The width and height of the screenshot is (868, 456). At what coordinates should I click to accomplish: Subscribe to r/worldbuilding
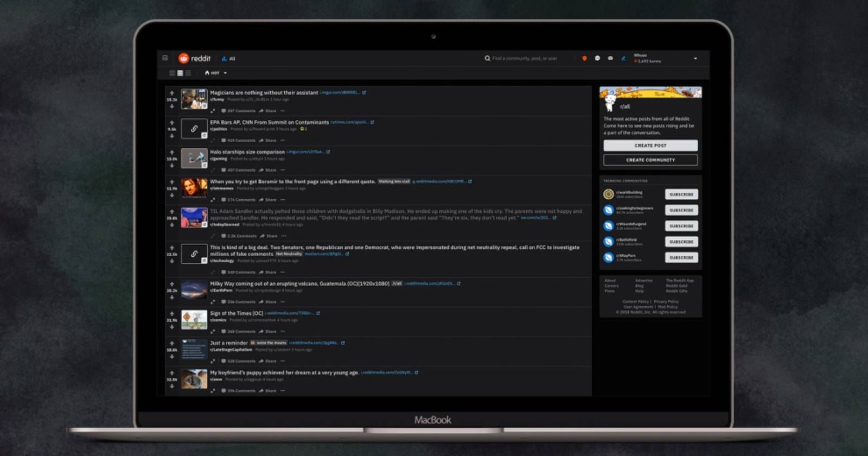[x=681, y=194]
